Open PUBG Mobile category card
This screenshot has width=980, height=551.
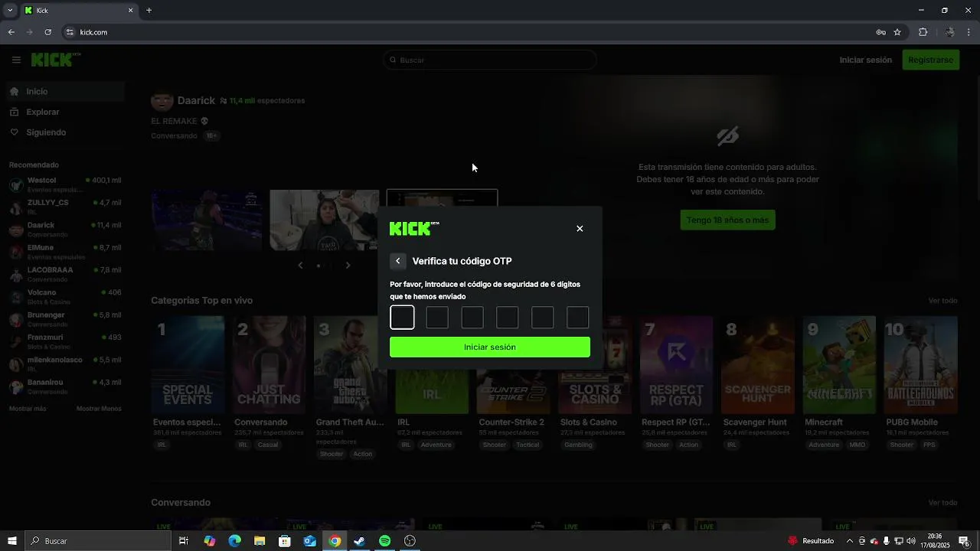(x=920, y=365)
